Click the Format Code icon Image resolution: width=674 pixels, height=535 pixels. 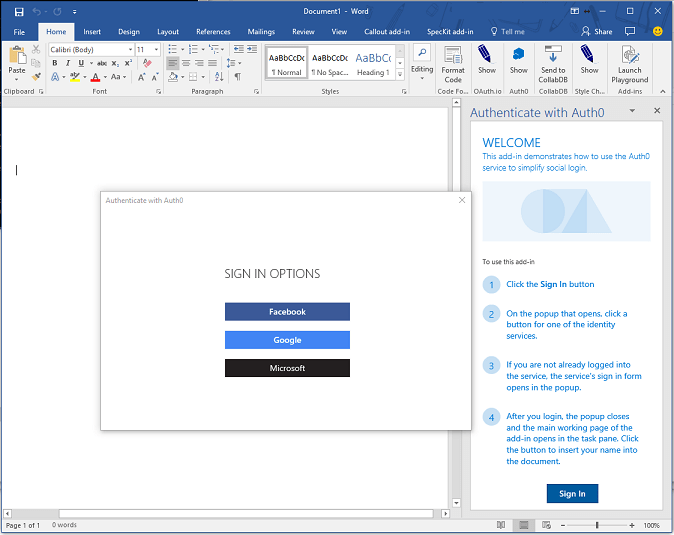[453, 56]
